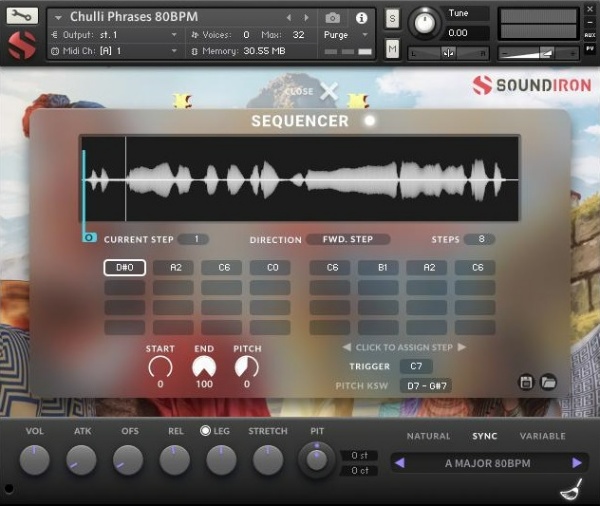The height and width of the screenshot is (506, 600).
Task: Go to next phrase set purple arrow
Action: (x=576, y=463)
